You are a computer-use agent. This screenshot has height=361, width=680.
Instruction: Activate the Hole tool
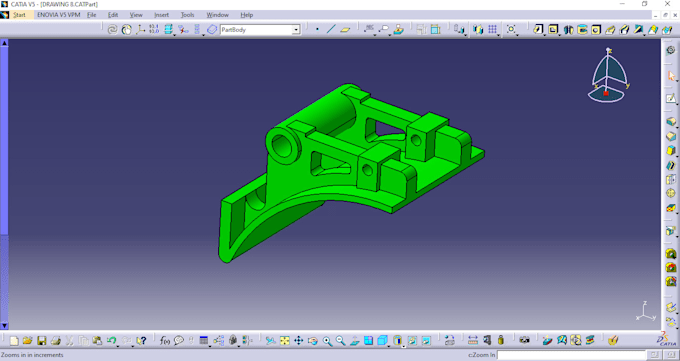click(596, 30)
